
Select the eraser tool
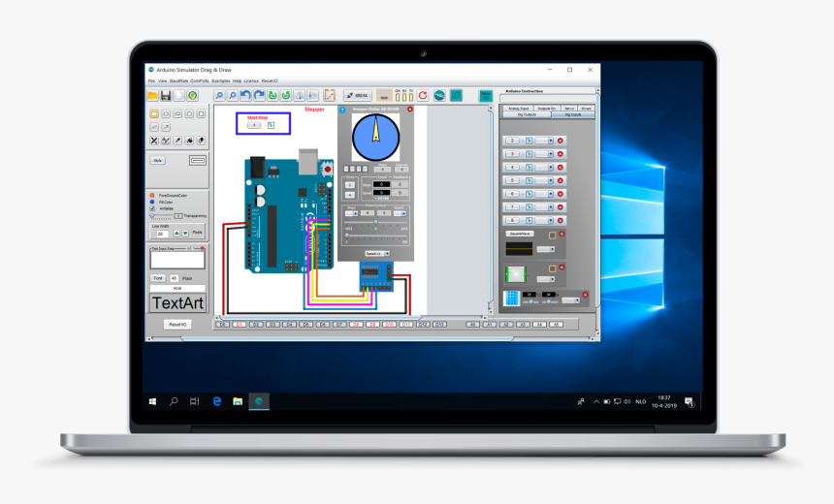(201, 141)
